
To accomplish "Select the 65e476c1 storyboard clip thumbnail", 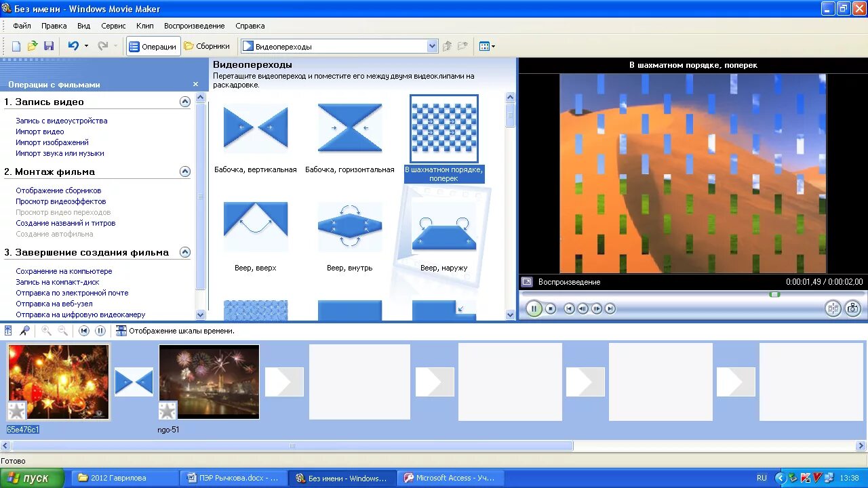I will coord(58,382).
